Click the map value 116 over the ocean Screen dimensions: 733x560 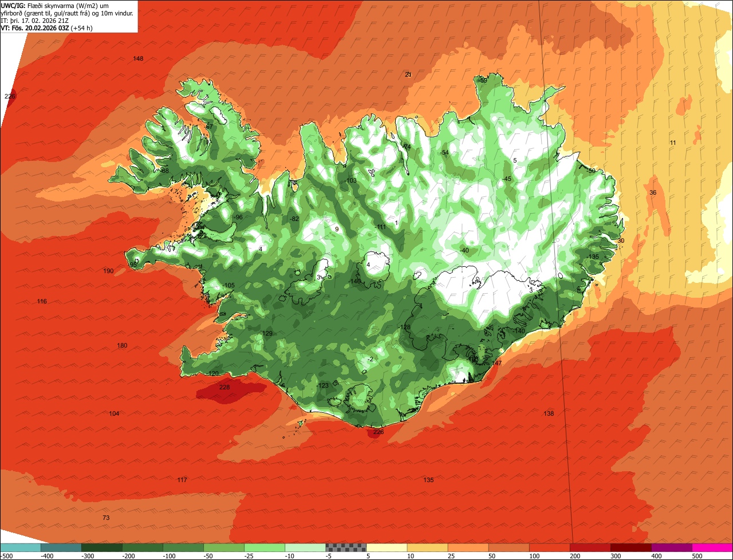(42, 301)
